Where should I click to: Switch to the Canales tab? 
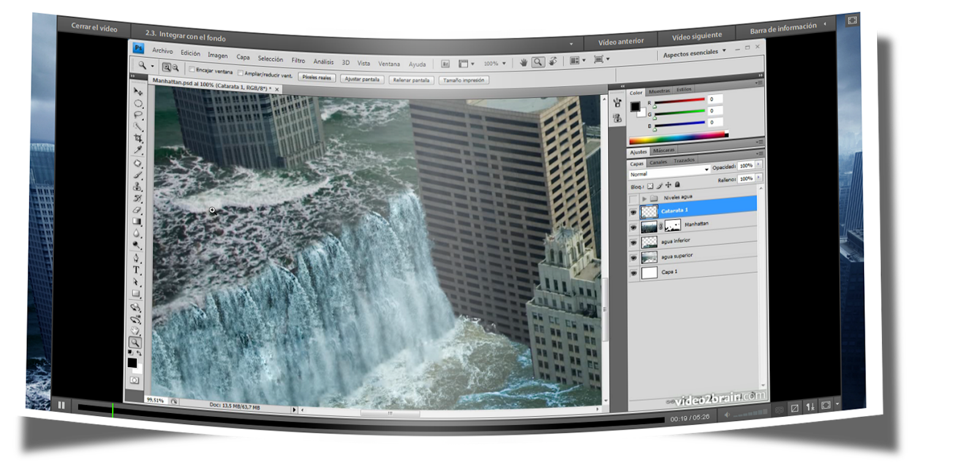coord(658,162)
